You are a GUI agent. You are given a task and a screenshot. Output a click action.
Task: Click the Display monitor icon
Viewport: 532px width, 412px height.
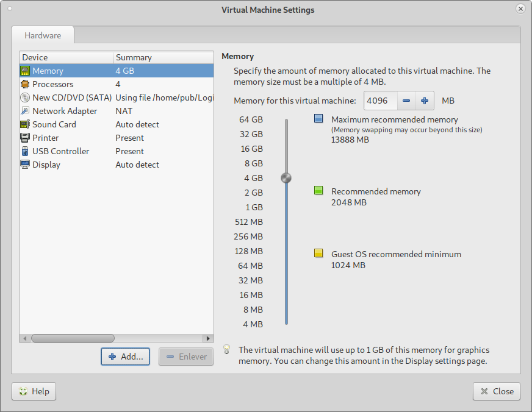(x=25, y=165)
